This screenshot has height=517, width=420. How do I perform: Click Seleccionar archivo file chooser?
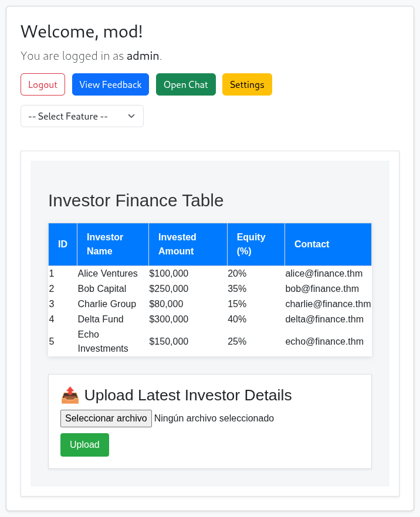tap(106, 419)
